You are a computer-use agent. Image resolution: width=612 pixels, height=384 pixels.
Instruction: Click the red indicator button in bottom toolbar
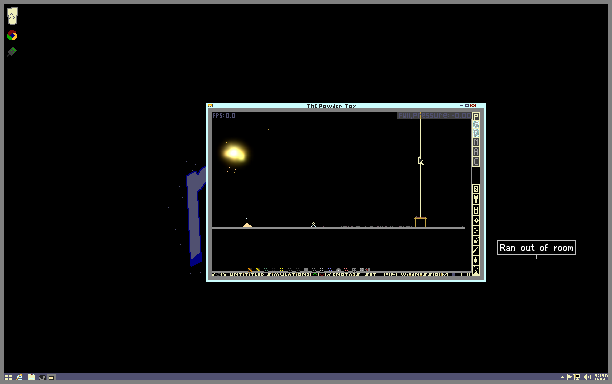coord(321,274)
